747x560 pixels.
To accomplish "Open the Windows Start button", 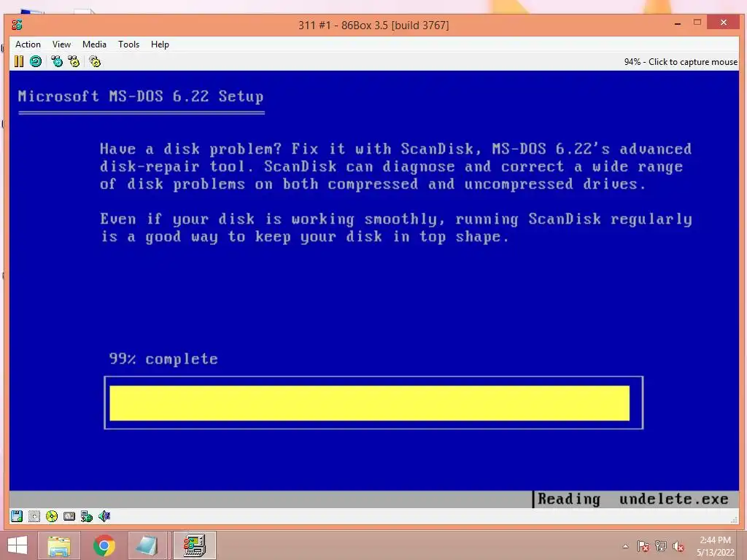I will coord(18,545).
